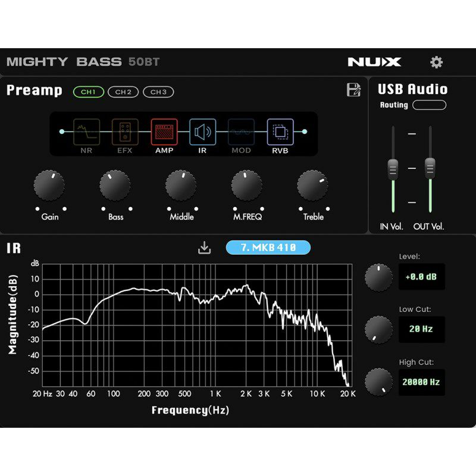This screenshot has height=476, width=476.
Task: Click the IR frequency response graph
Action: click(x=197, y=325)
